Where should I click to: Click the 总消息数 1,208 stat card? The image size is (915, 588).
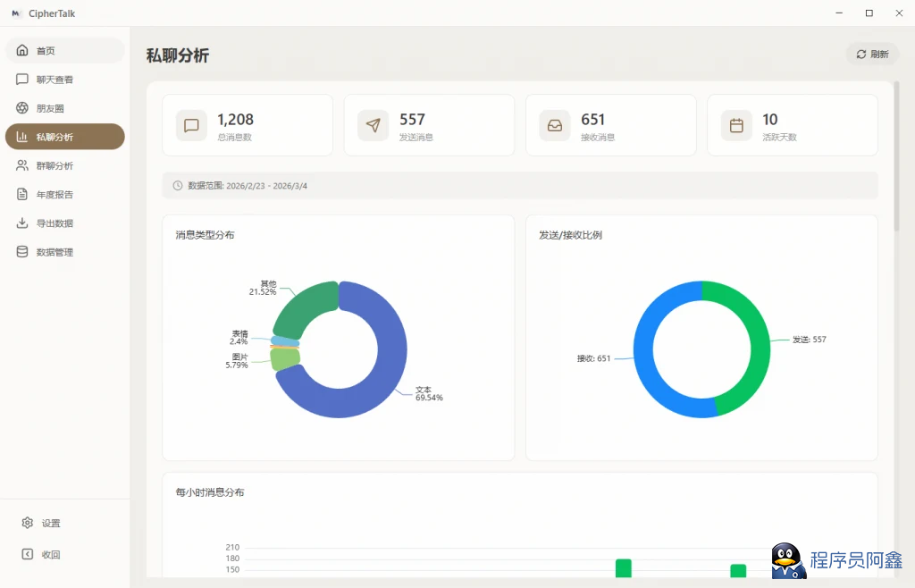pos(248,125)
